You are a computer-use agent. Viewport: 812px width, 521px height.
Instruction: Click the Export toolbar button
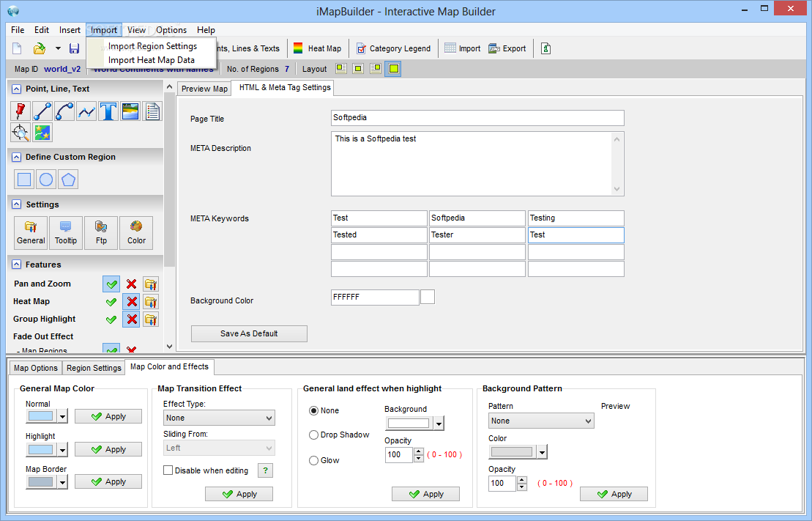507,48
